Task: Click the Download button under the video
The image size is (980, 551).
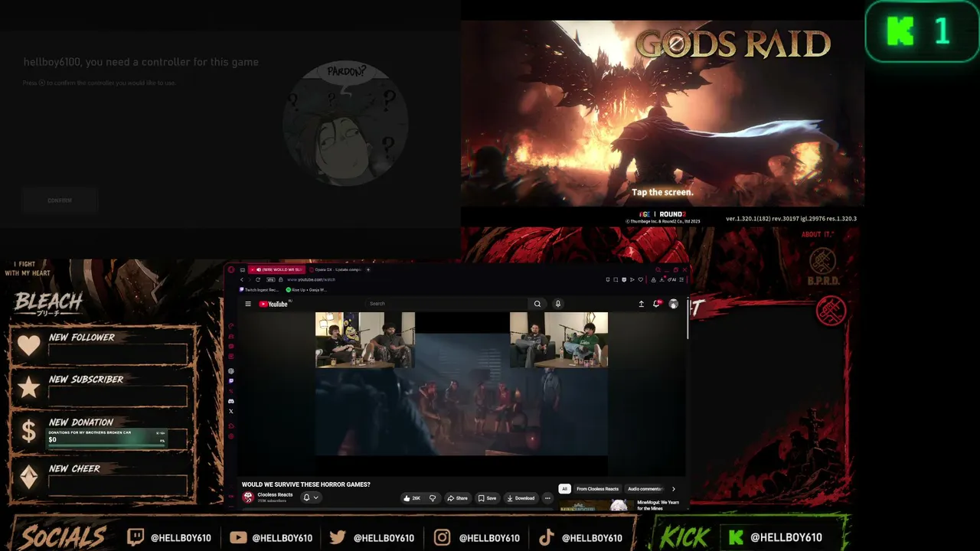Action: 521,498
